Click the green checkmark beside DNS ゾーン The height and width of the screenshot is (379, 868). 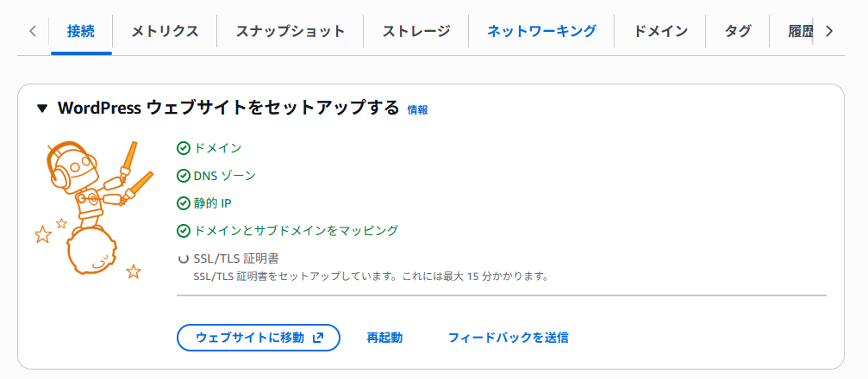click(x=184, y=176)
